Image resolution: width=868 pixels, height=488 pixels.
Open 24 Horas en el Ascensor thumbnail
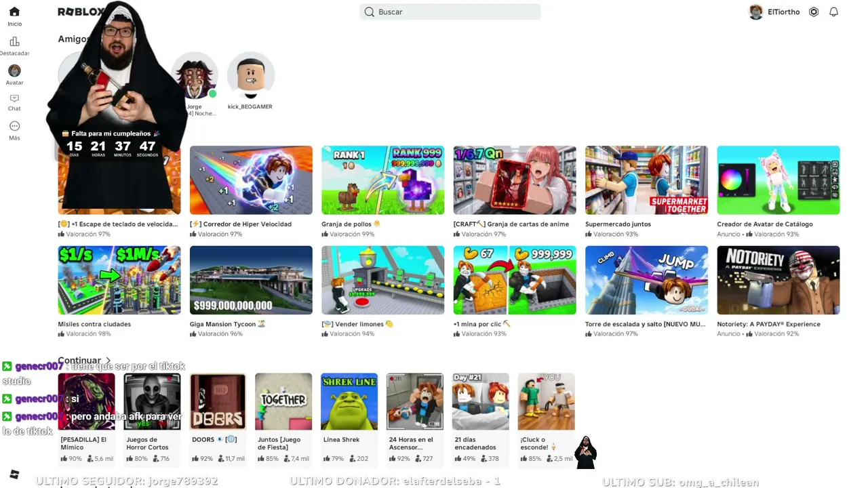click(415, 401)
